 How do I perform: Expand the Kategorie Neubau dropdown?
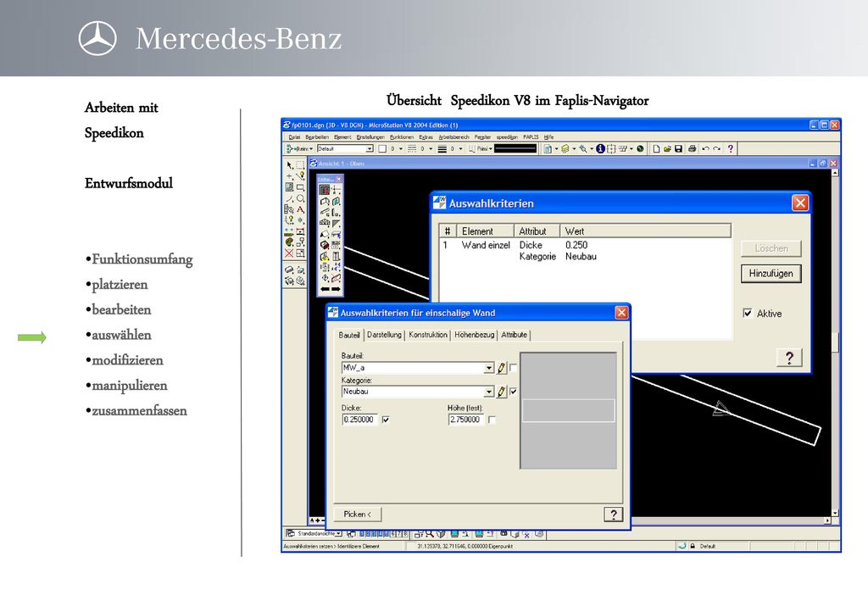point(489,392)
